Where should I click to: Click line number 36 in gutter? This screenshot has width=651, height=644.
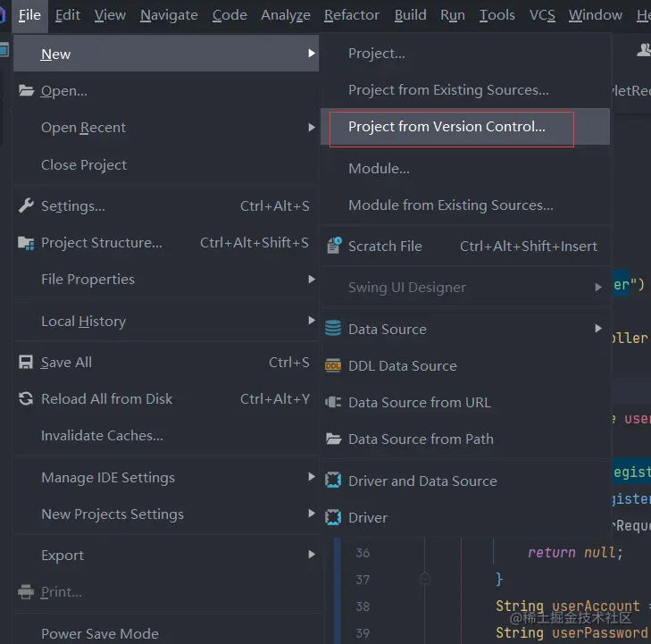point(363,553)
